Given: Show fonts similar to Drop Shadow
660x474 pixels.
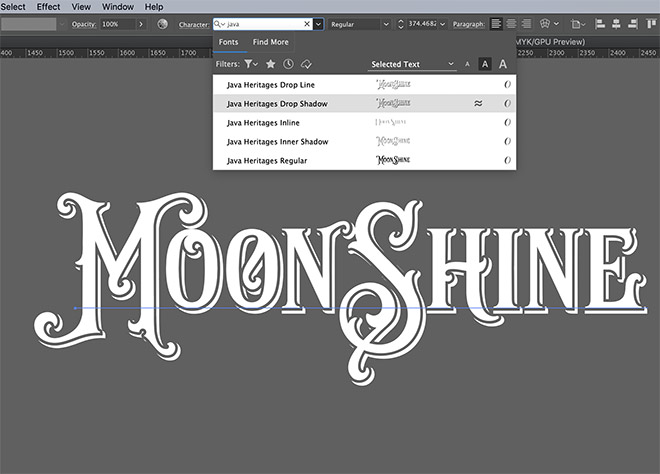Looking at the screenshot, I should click(x=478, y=103).
